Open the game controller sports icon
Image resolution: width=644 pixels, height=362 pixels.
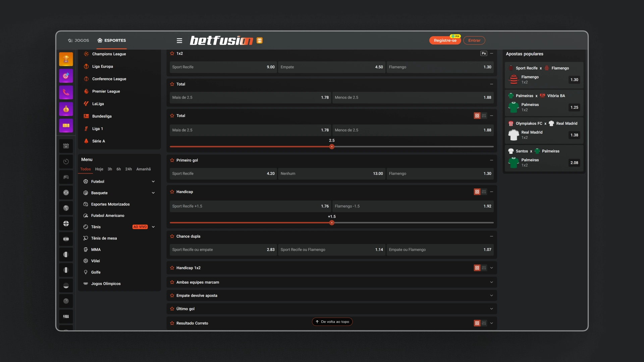[66, 177]
